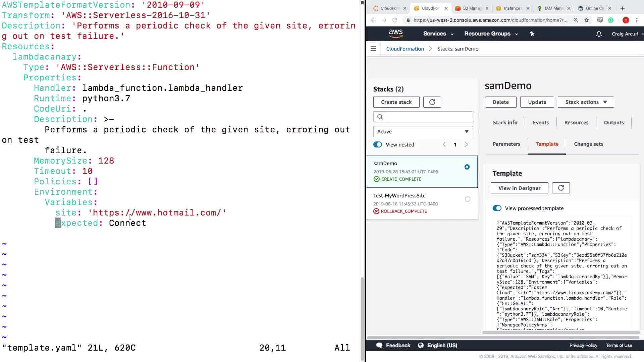Open the notifications bell icon
644x362 pixels.
(599, 34)
